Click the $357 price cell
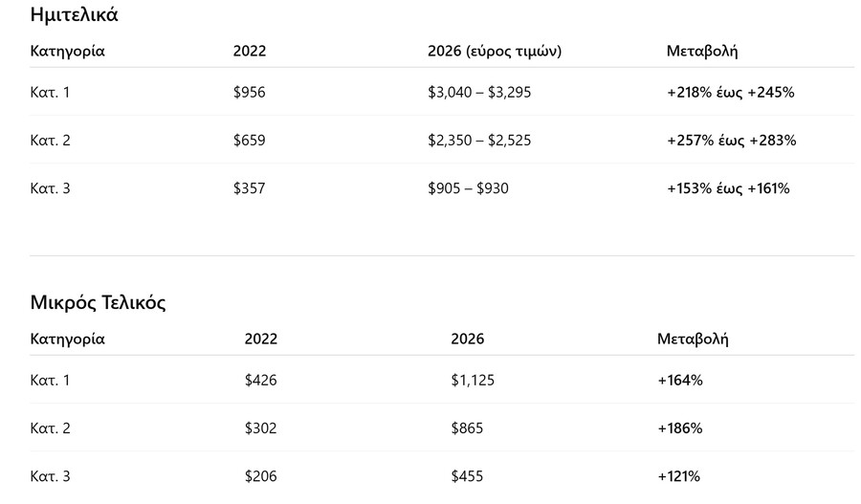This screenshot has width=861, height=504. (x=250, y=188)
